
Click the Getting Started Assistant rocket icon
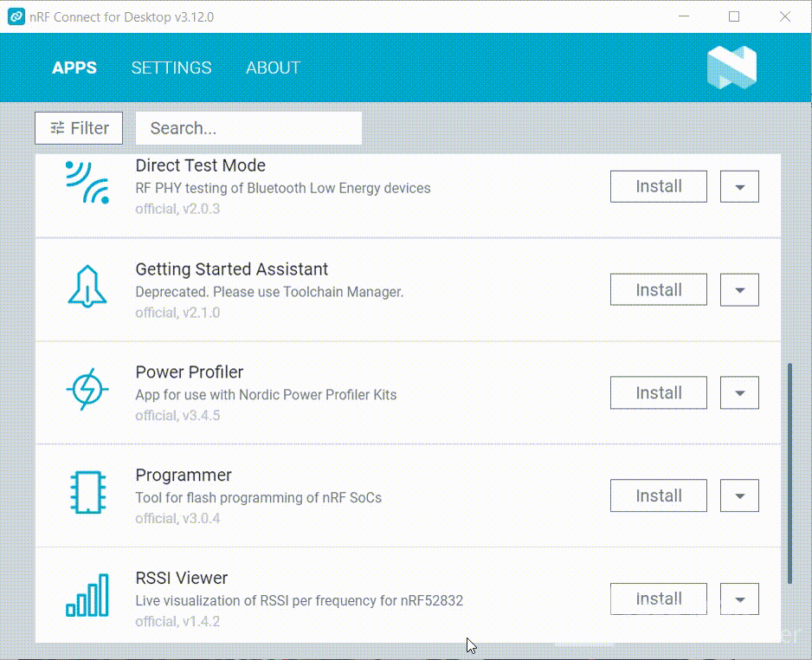coord(87,287)
